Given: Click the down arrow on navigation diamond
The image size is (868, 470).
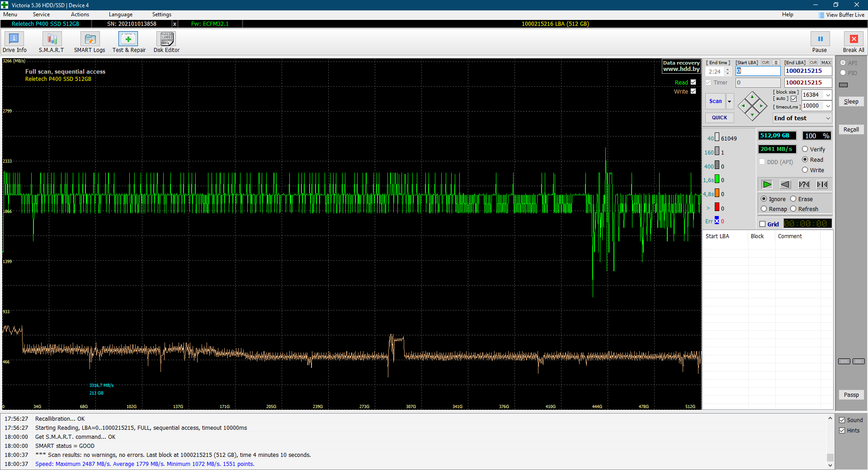Looking at the screenshot, I should [x=752, y=115].
